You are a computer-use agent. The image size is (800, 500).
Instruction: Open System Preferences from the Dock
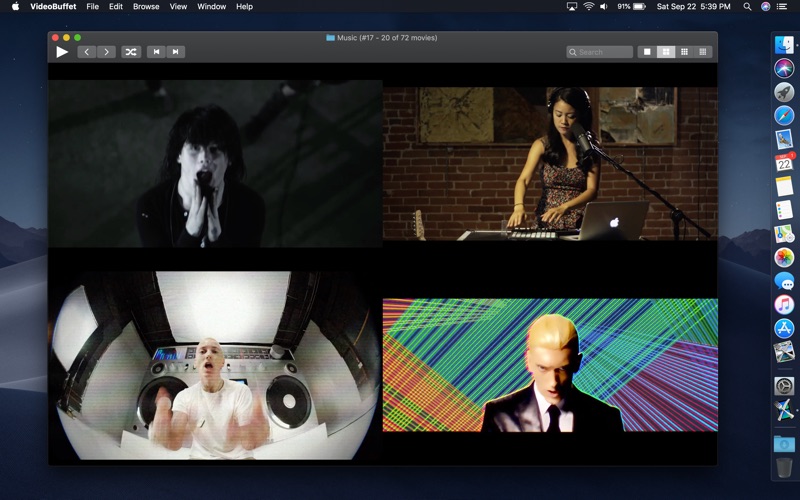pyautogui.click(x=784, y=386)
